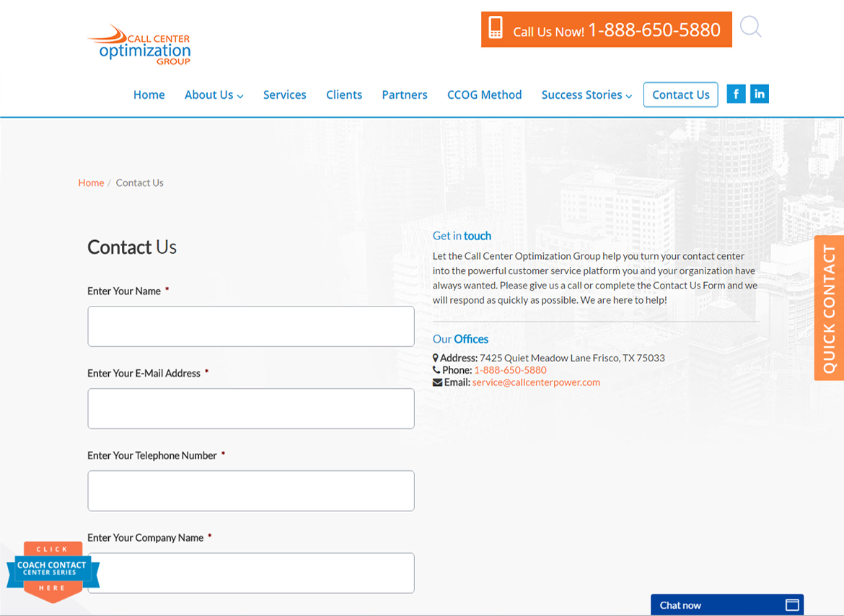Click the office phone number 1-888-650-5880 link
The image size is (844, 616).
pos(510,370)
